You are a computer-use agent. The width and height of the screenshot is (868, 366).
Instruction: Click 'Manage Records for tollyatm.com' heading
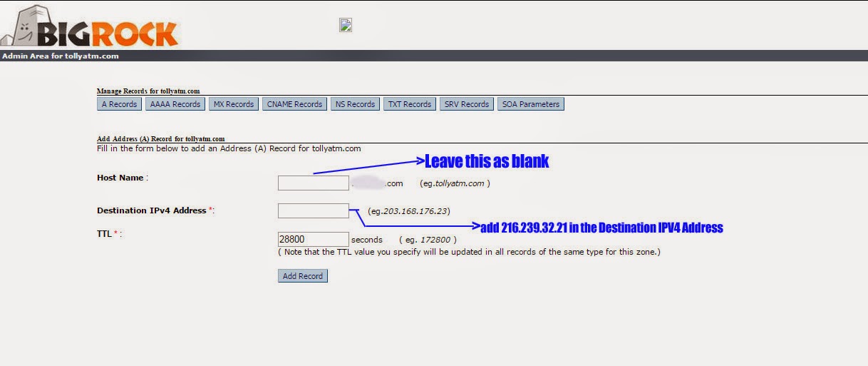(x=148, y=91)
